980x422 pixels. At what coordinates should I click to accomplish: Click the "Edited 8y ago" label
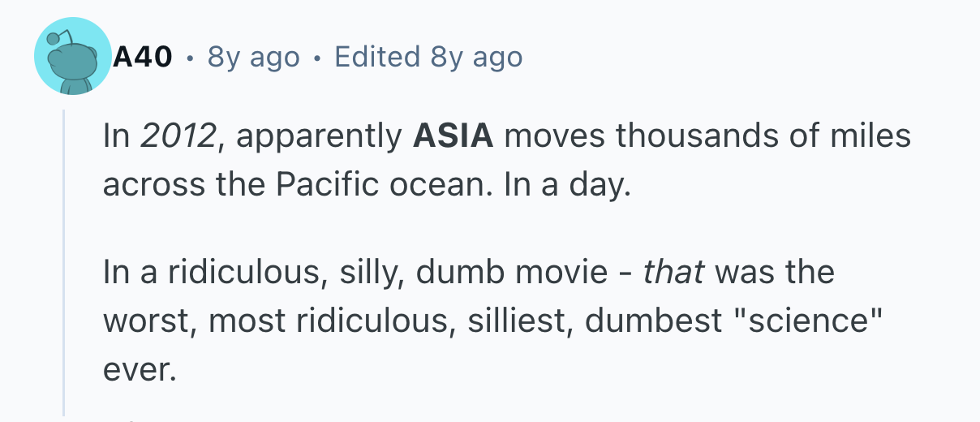click(x=428, y=58)
